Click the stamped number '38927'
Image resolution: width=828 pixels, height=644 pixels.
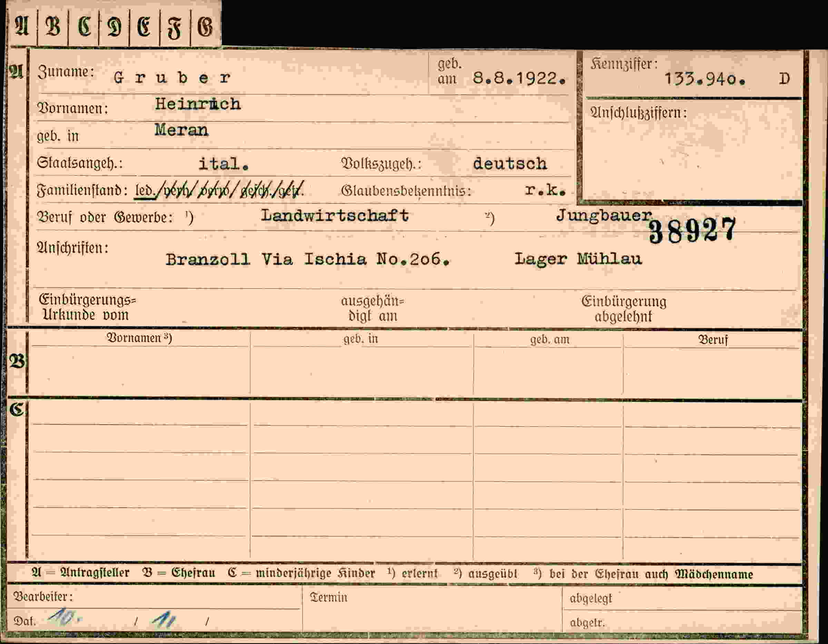coord(692,231)
